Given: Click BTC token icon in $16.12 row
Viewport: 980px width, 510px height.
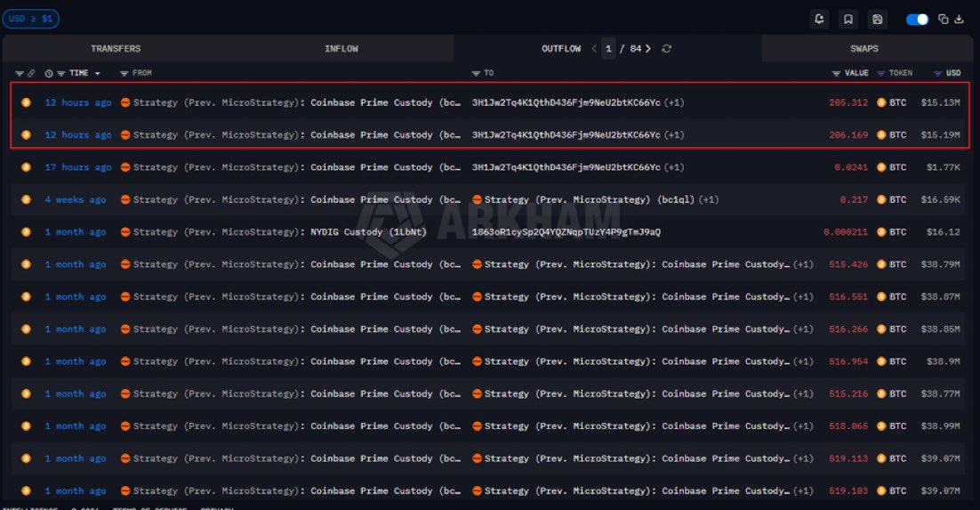Looking at the screenshot, I should (881, 232).
